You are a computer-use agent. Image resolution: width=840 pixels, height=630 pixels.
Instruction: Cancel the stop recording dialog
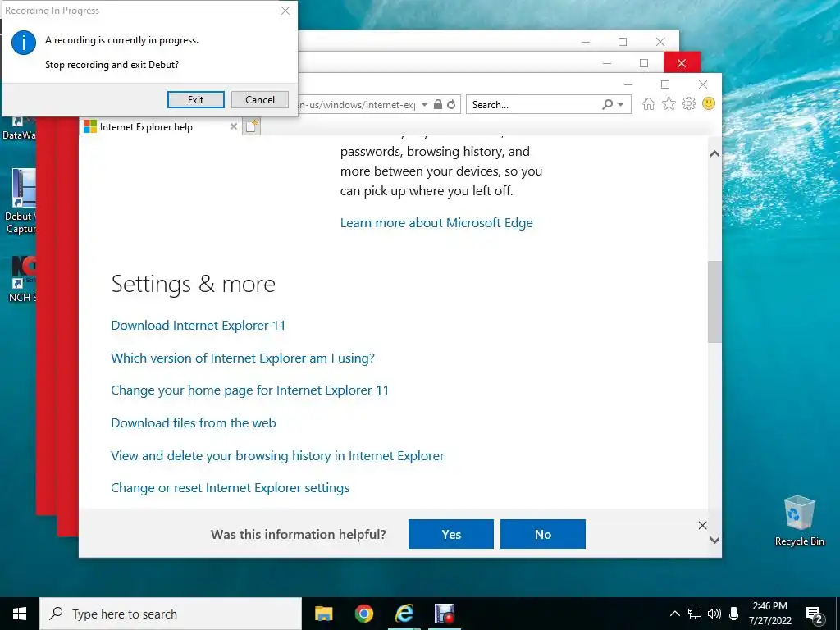point(260,99)
